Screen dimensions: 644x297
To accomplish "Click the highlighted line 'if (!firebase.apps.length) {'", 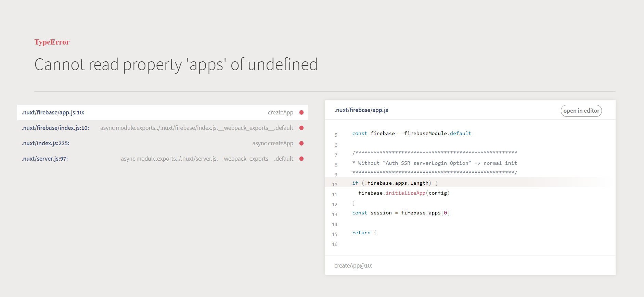I will [x=395, y=183].
